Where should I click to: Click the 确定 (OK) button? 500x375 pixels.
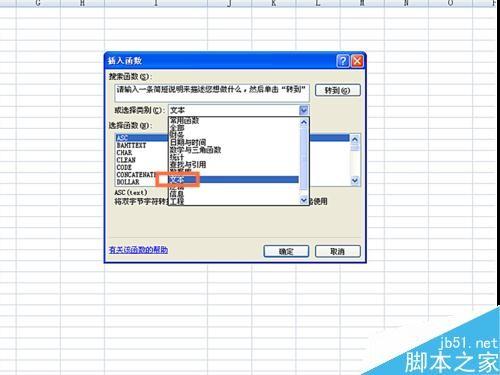pyautogui.click(x=286, y=251)
